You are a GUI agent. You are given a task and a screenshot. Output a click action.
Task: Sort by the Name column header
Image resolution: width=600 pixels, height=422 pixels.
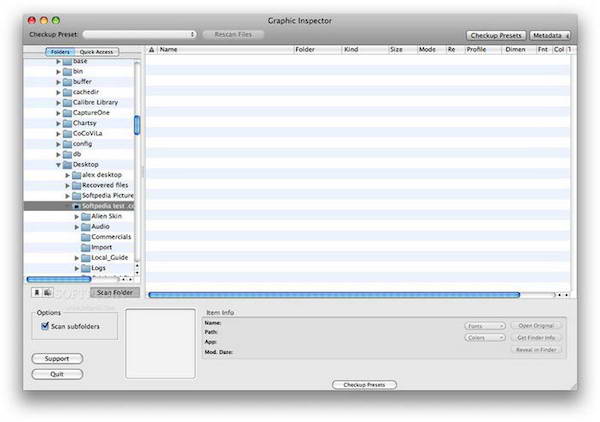pos(226,50)
